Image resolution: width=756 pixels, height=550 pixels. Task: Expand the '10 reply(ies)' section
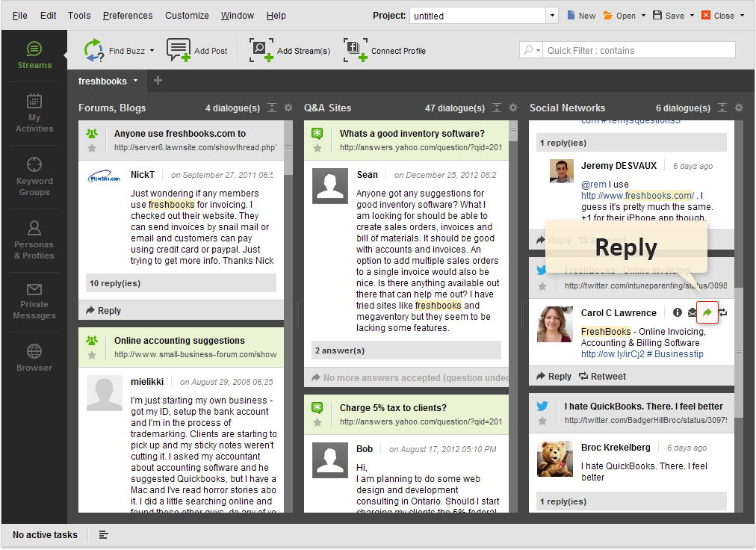pyautogui.click(x=182, y=283)
